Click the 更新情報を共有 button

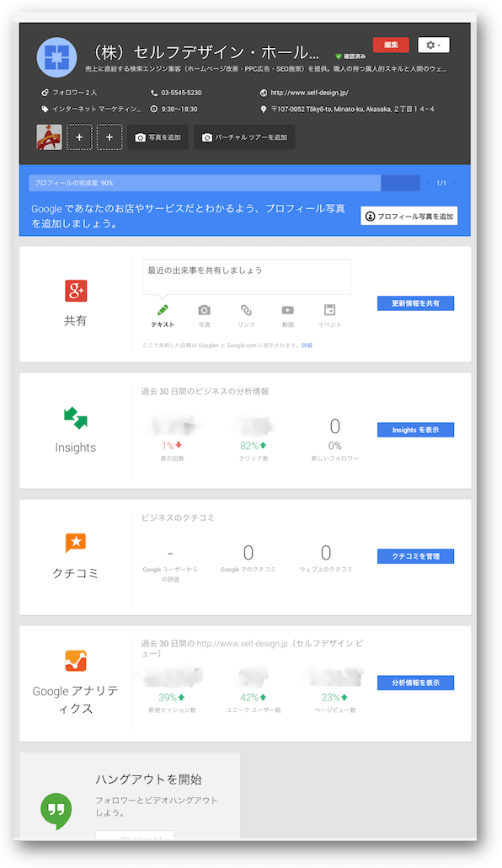[x=415, y=303]
